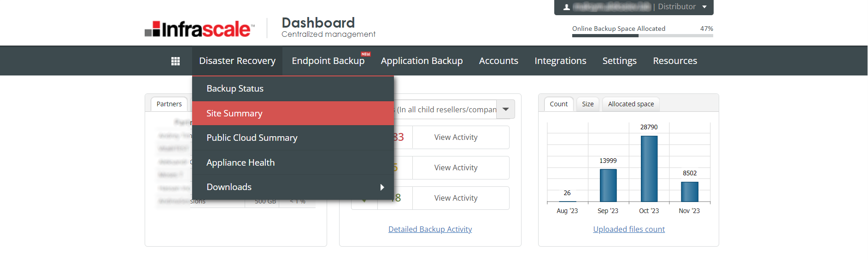The image size is (868, 260).
Task: Choose Site Summary menu entry
Action: 293,113
